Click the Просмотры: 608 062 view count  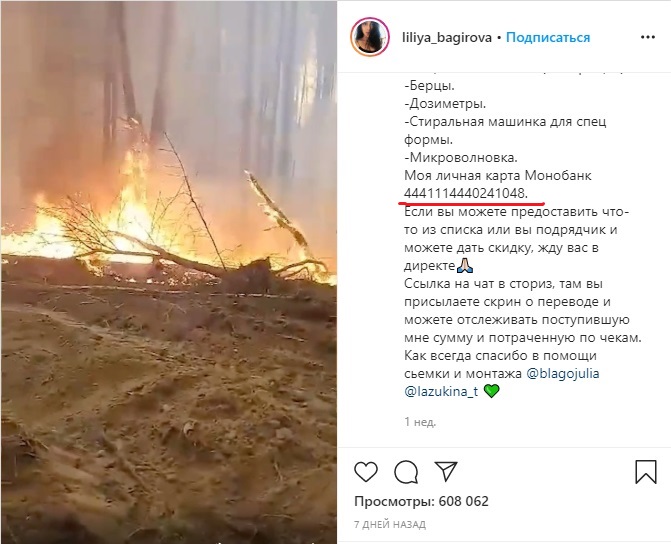422,501
